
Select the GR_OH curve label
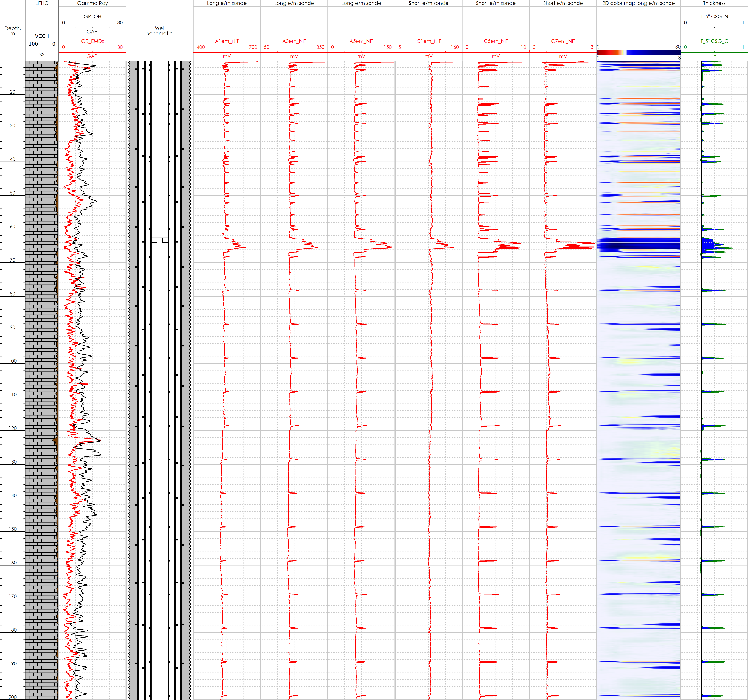click(92, 17)
